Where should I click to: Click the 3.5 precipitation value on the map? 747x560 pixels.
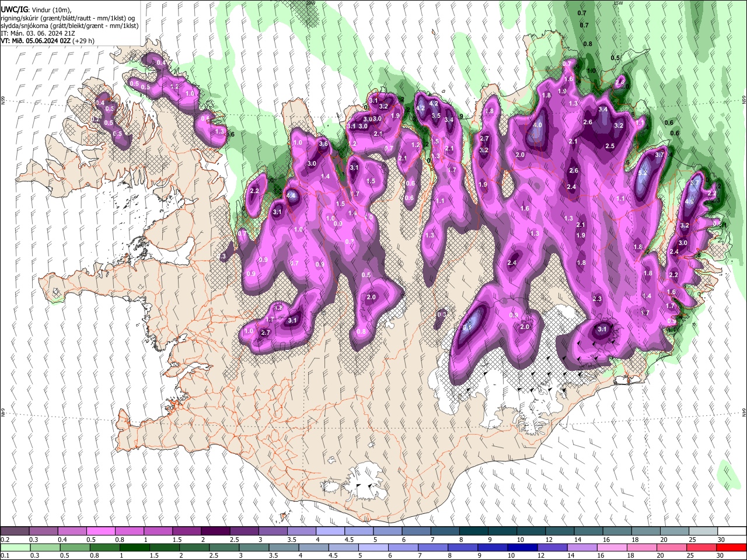(x=435, y=116)
